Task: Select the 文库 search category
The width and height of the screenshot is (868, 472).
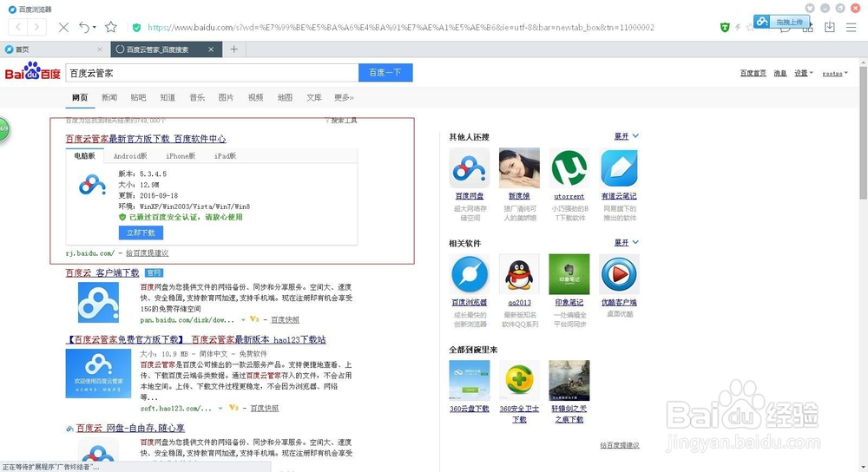Action: 314,97
